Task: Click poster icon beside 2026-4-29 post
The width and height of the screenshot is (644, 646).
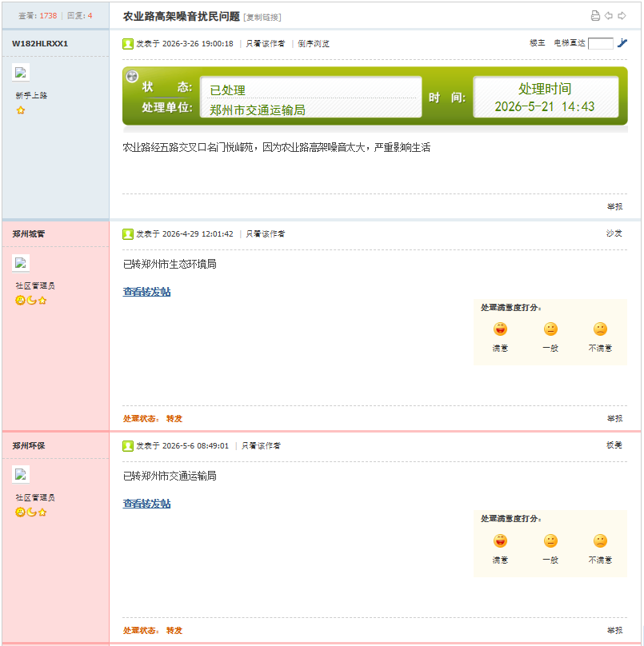Action: [128, 234]
